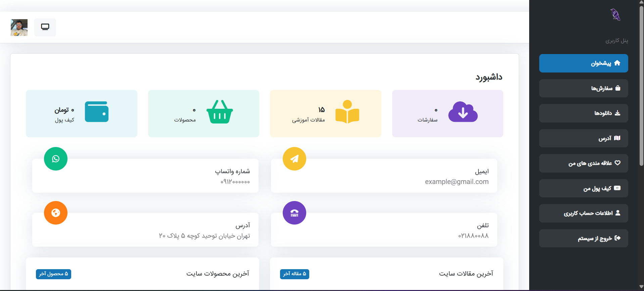Click the teal wallet icon

pyautogui.click(x=97, y=112)
